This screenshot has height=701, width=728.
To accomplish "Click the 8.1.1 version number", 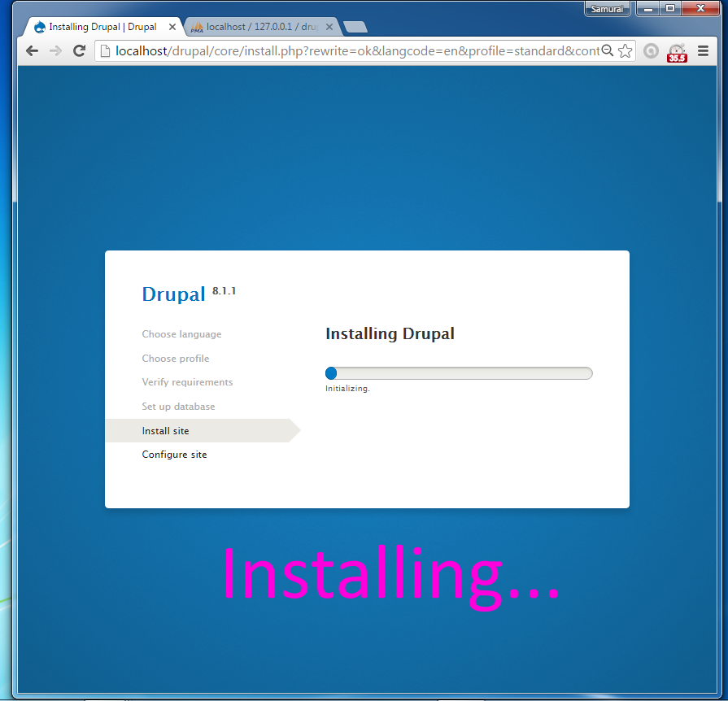I will point(224,291).
